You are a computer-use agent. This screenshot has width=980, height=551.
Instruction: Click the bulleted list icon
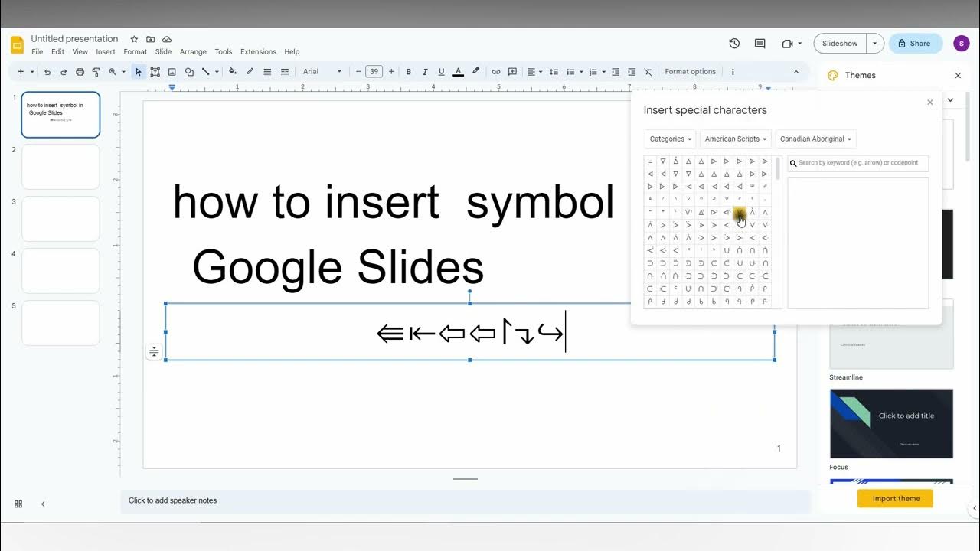570,72
